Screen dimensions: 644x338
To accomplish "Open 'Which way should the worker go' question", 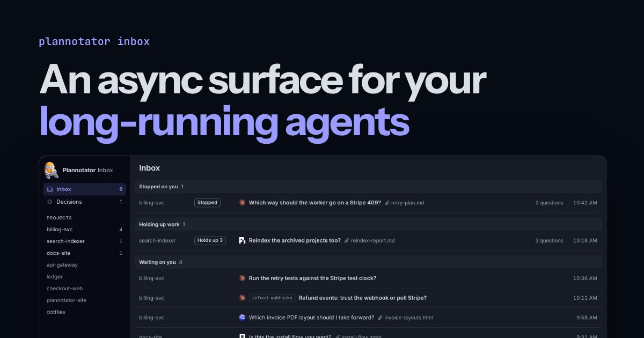I will click(315, 203).
